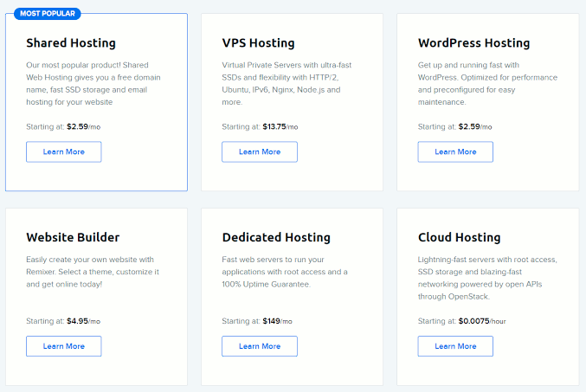Screen dimensions: 586x392
Task: Open the WordPress Hosting heading
Action: click(473, 43)
